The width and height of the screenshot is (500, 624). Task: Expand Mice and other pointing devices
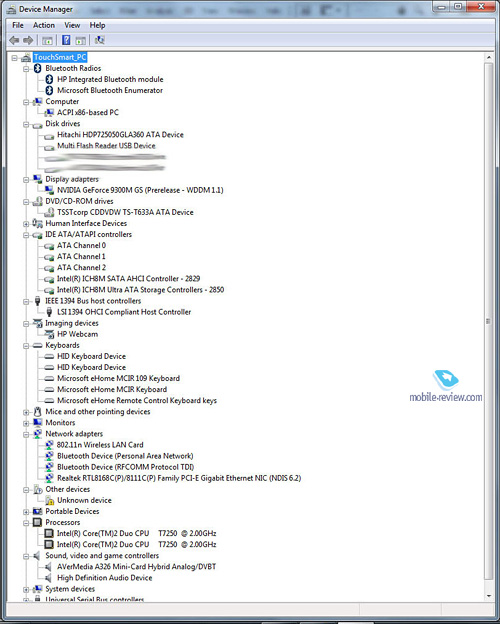tap(26, 412)
